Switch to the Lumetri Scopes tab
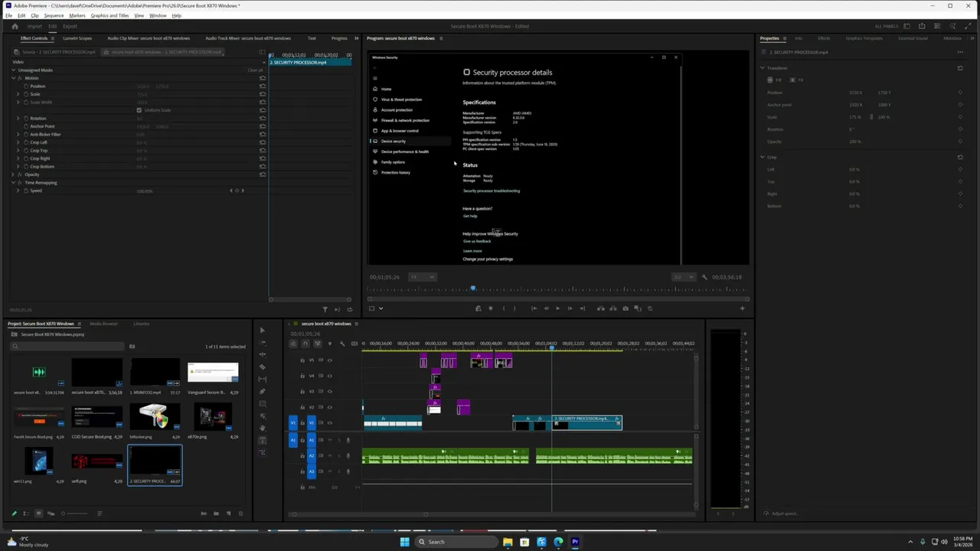This screenshot has width=980, height=551. coord(77,38)
